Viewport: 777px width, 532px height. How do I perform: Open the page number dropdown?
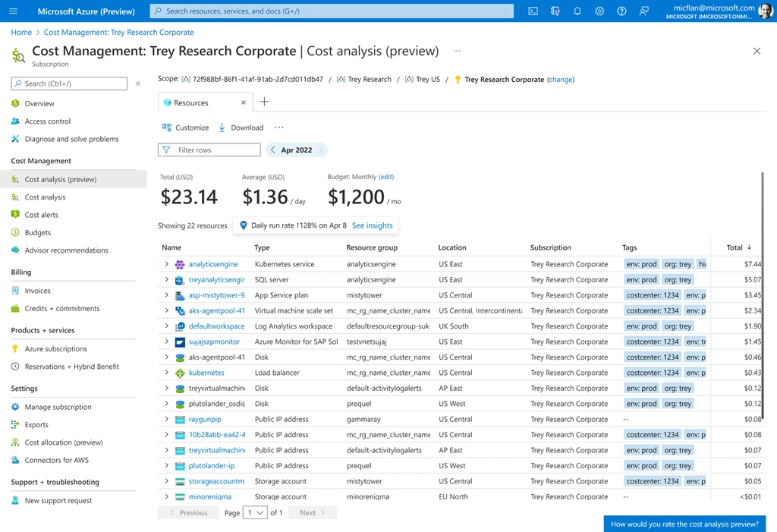click(x=256, y=513)
